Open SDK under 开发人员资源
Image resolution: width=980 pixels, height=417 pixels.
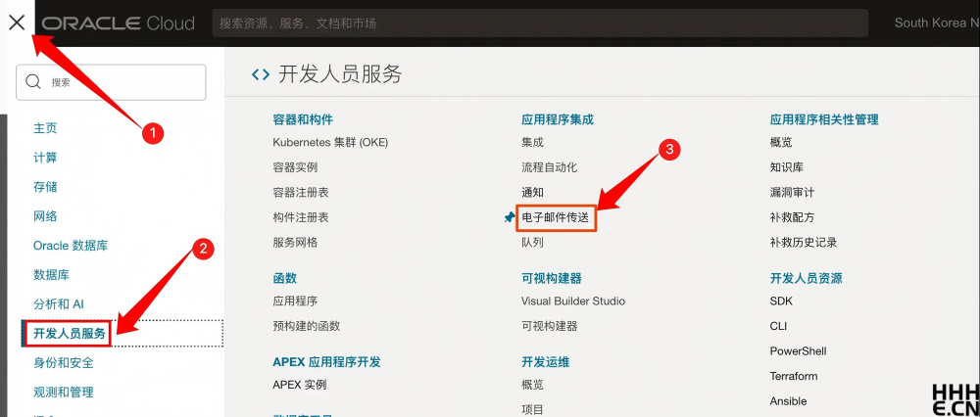(781, 301)
